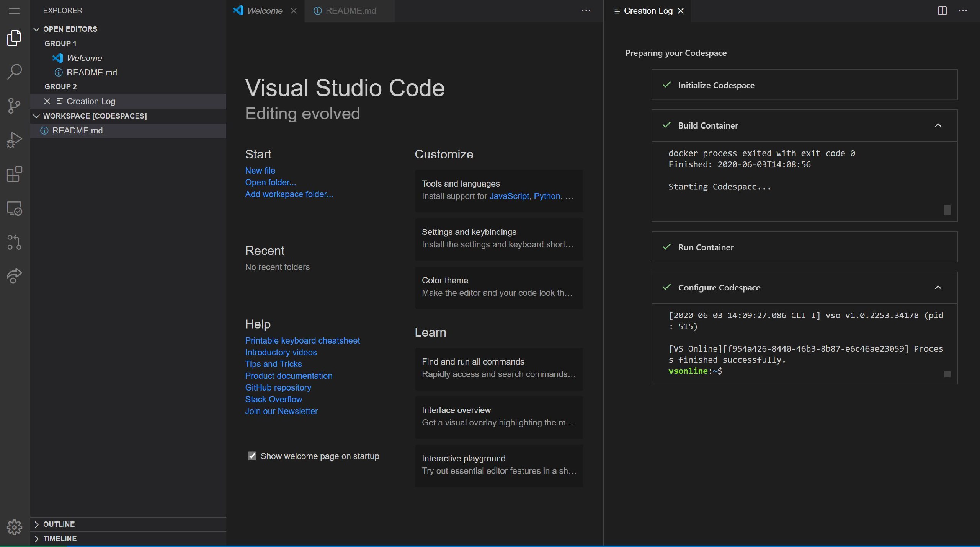Open the Remote Explorer icon
The height and width of the screenshot is (547, 980).
click(14, 208)
